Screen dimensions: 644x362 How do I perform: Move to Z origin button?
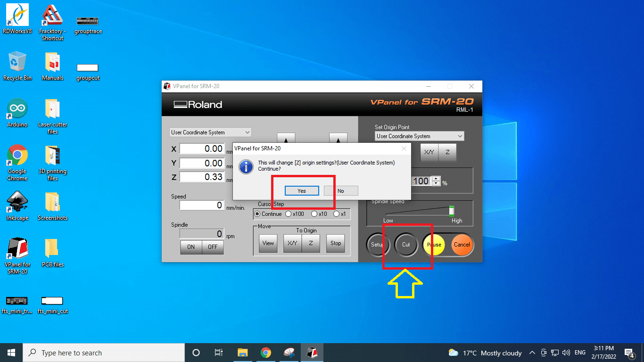[x=311, y=243]
